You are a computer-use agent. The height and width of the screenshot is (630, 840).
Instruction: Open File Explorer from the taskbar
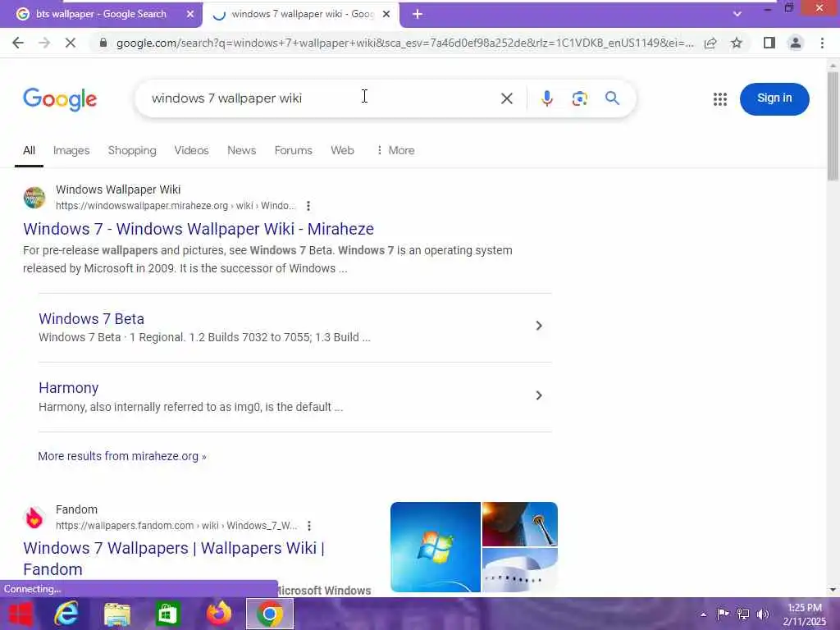pos(116,614)
